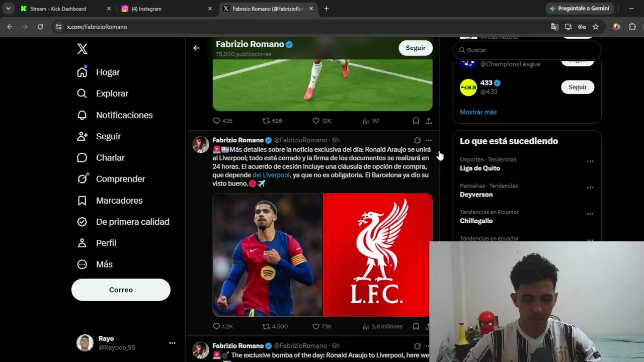Open a new Chrome tab

tap(326, 9)
